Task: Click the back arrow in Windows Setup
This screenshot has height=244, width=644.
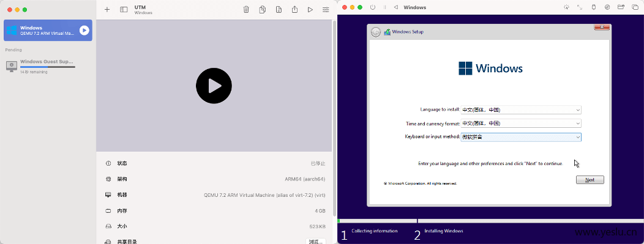Action: click(375, 32)
